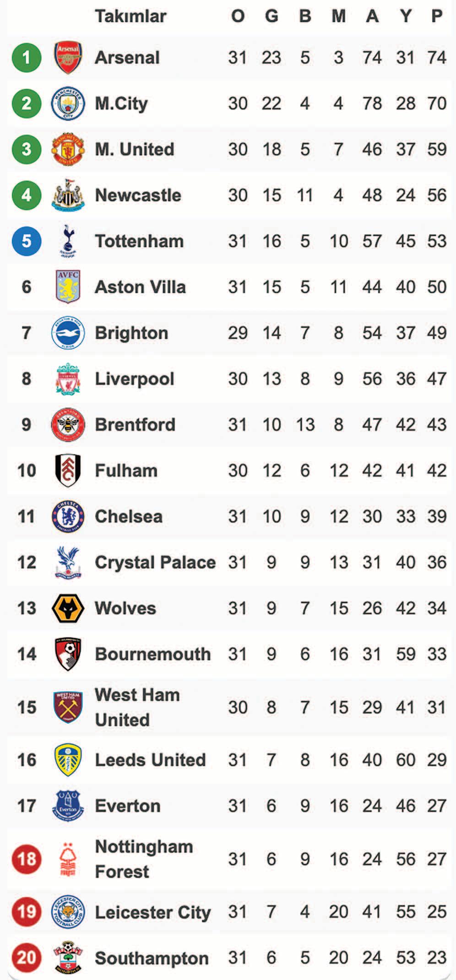This screenshot has width=456, height=980.
Task: Click the Aston Villa crest
Action: point(68,287)
